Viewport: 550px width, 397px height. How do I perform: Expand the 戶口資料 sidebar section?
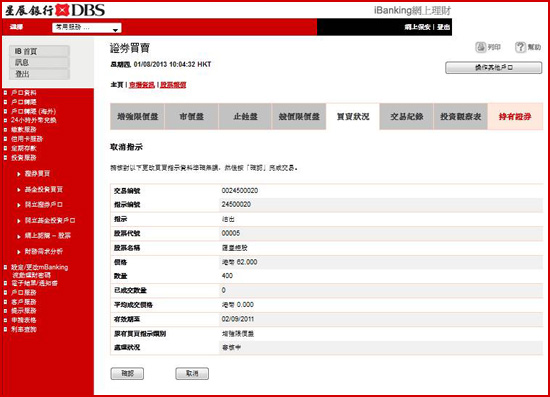click(x=23, y=93)
